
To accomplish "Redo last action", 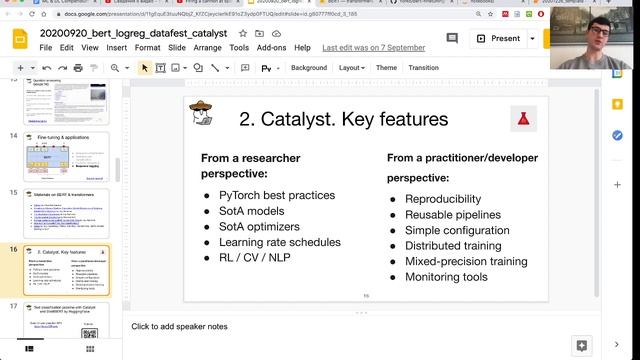I will coord(62,68).
